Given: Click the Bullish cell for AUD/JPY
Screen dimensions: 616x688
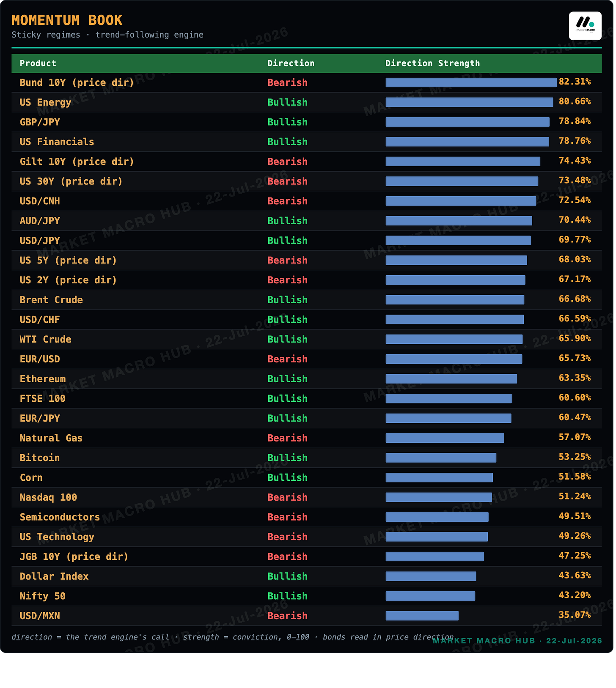Looking at the screenshot, I should (x=287, y=221).
